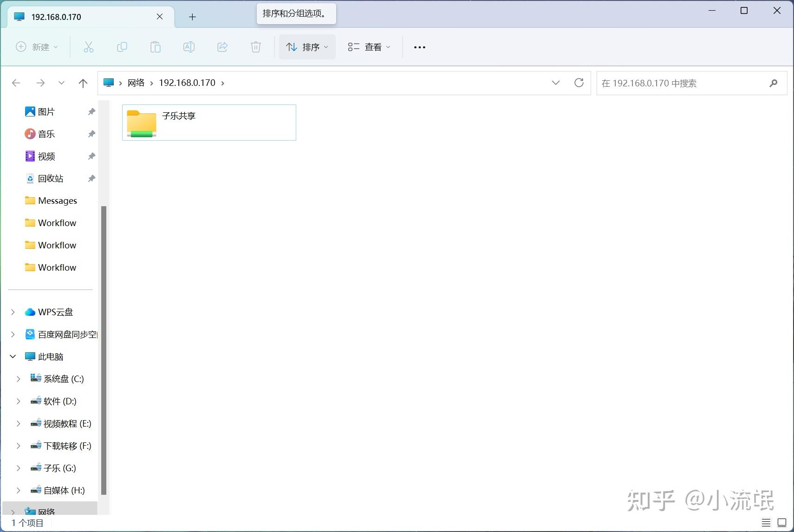Select the 192.168.0.170 window tab

[91, 17]
